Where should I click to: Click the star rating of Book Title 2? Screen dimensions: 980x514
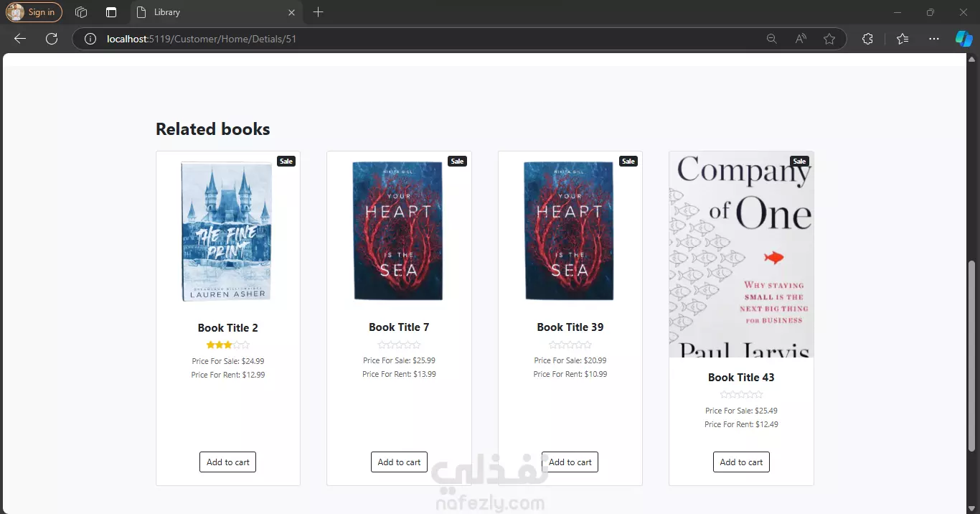tap(227, 345)
